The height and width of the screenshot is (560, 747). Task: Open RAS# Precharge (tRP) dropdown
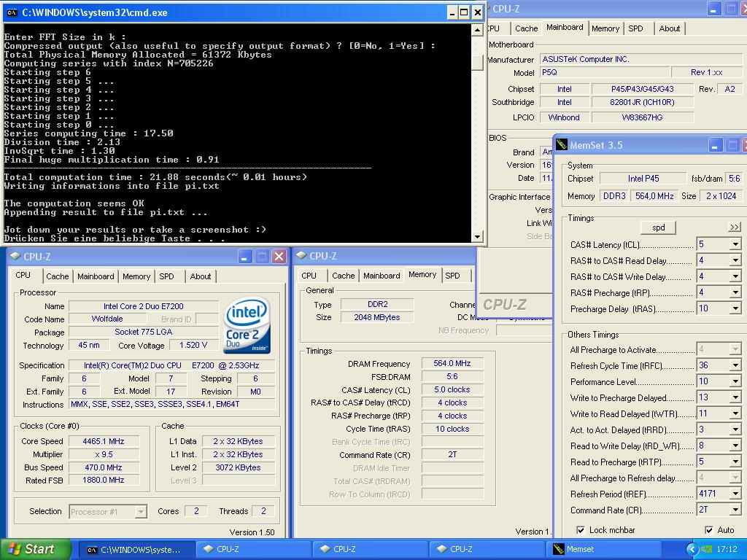coord(735,293)
